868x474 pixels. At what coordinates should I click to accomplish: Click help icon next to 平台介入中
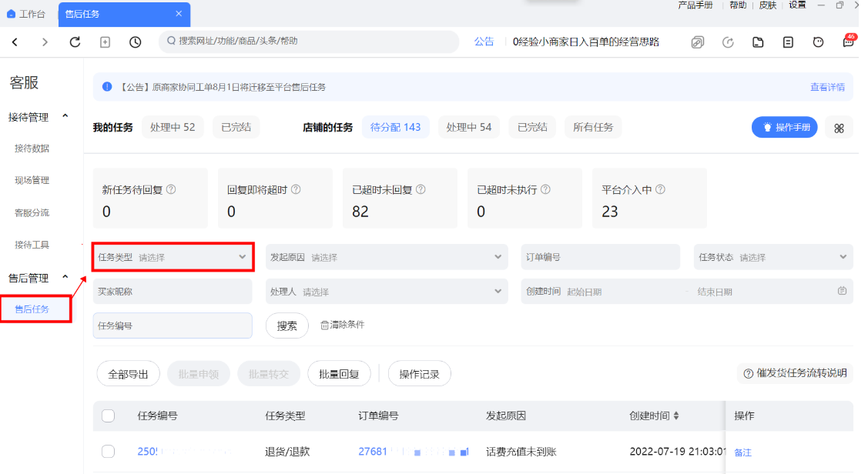click(x=660, y=189)
